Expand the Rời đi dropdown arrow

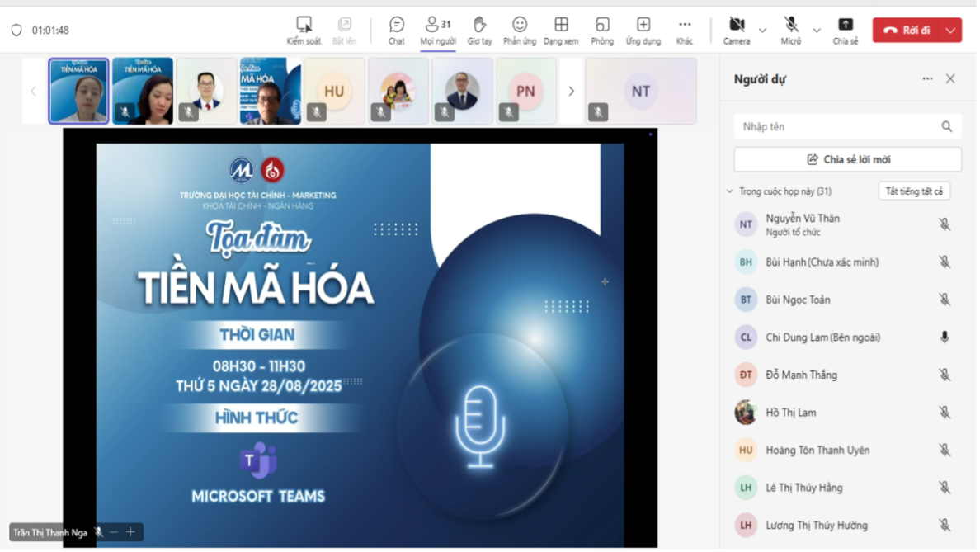951,31
